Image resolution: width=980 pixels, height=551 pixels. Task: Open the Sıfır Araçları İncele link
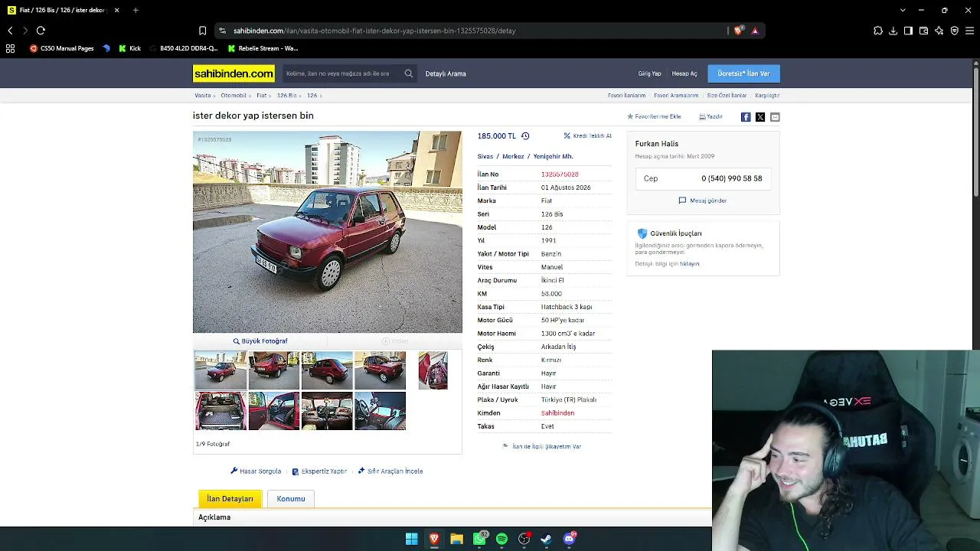[390, 471]
